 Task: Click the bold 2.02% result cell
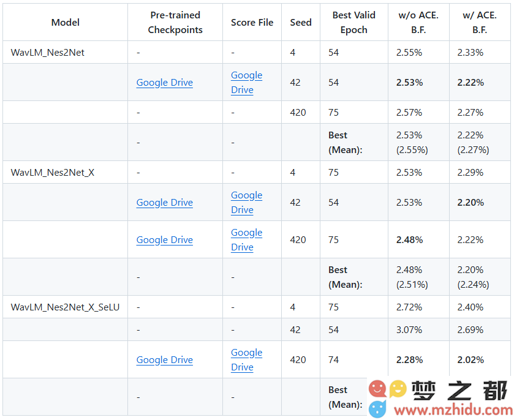pos(471,360)
